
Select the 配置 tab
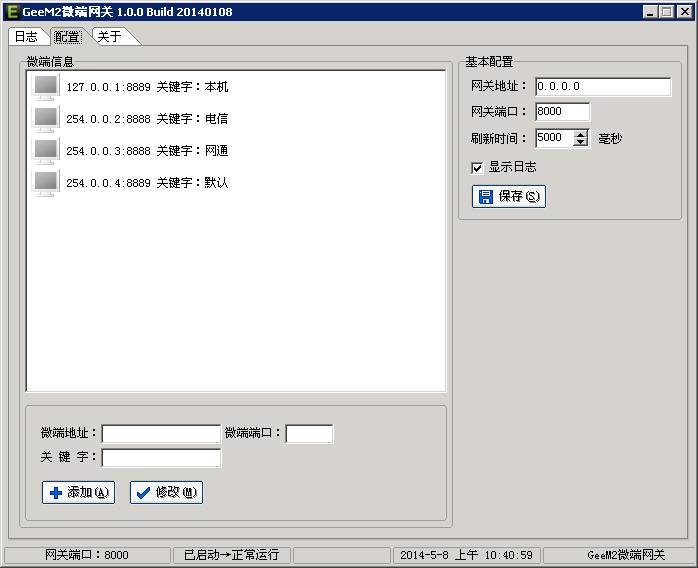[x=67, y=37]
